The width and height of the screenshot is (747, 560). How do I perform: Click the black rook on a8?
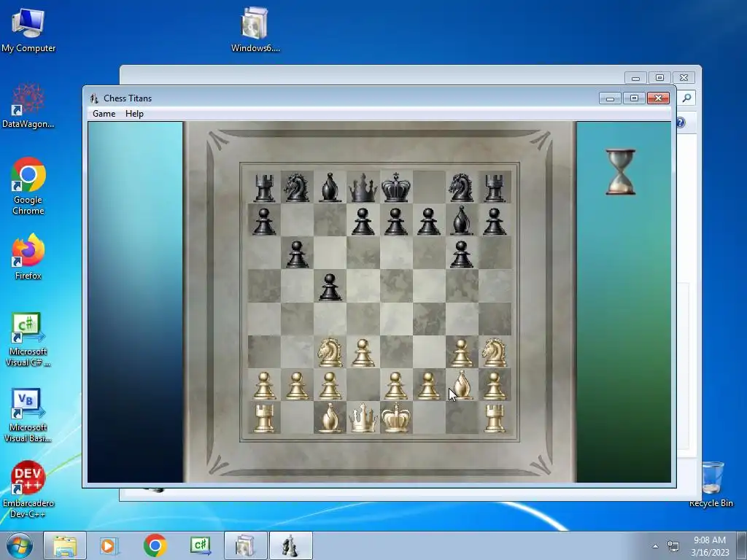click(264, 187)
